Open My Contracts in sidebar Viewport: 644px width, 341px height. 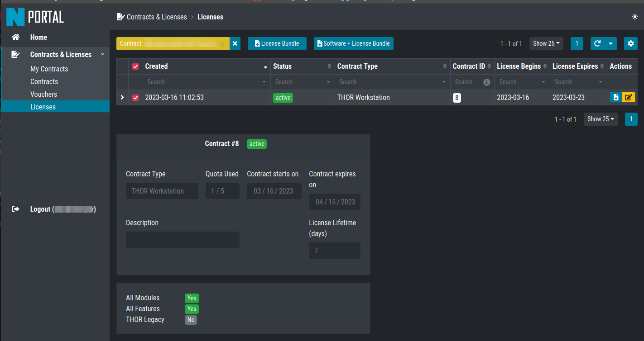(49, 69)
